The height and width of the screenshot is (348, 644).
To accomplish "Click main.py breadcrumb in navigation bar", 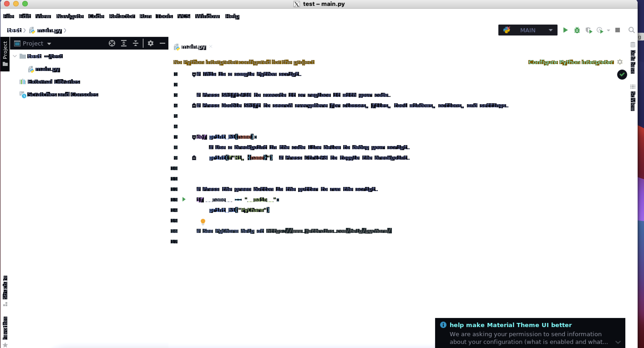I will tap(46, 30).
